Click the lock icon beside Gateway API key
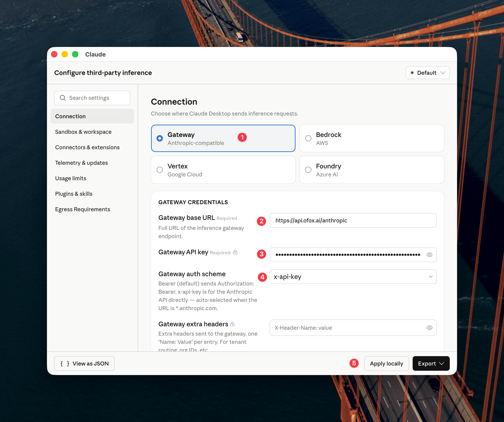 [x=235, y=252]
